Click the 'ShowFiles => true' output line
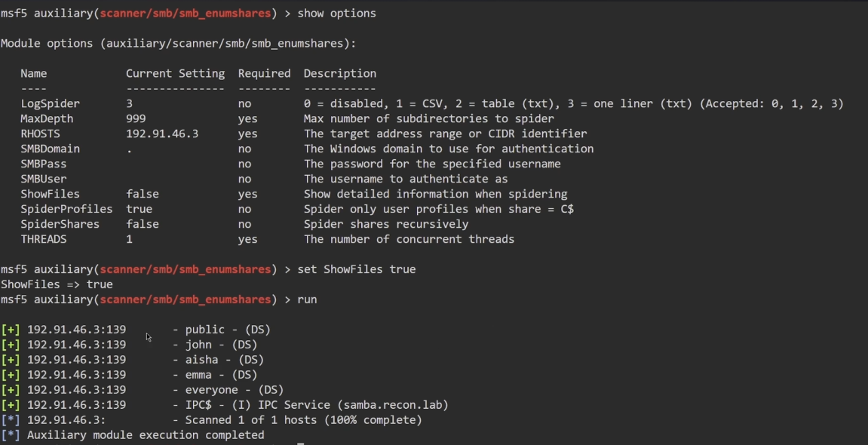 pos(57,284)
